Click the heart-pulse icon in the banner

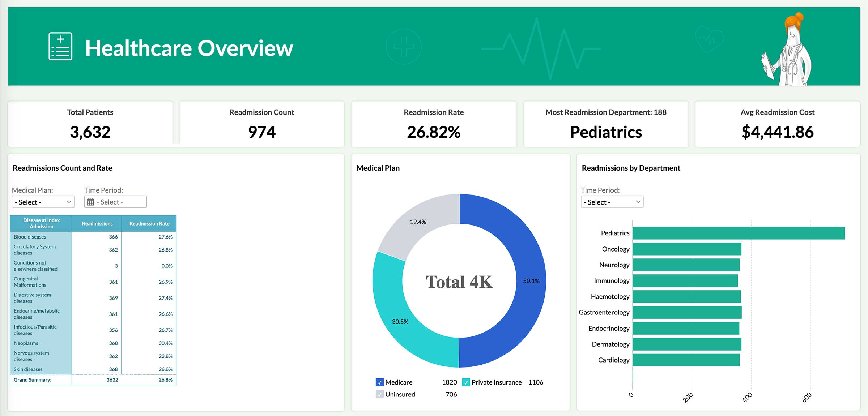(x=710, y=39)
